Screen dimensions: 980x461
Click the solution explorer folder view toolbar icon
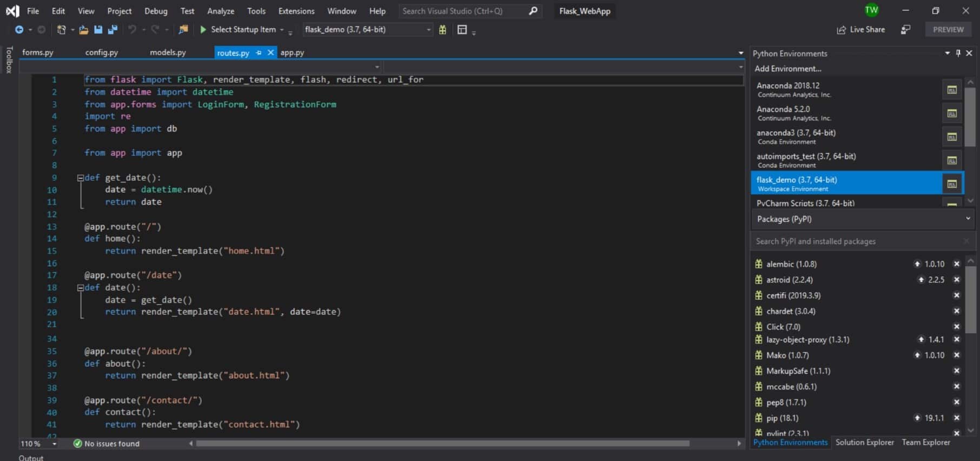pyautogui.click(x=183, y=30)
